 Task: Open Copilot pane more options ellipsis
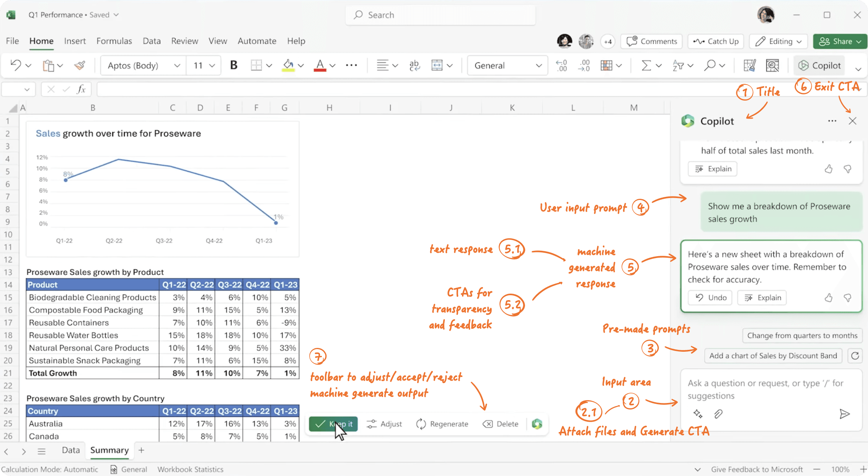[832, 121]
